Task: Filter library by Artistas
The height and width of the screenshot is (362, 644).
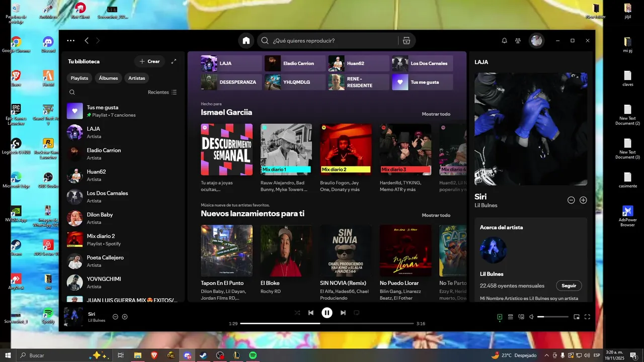Action: pos(136,78)
